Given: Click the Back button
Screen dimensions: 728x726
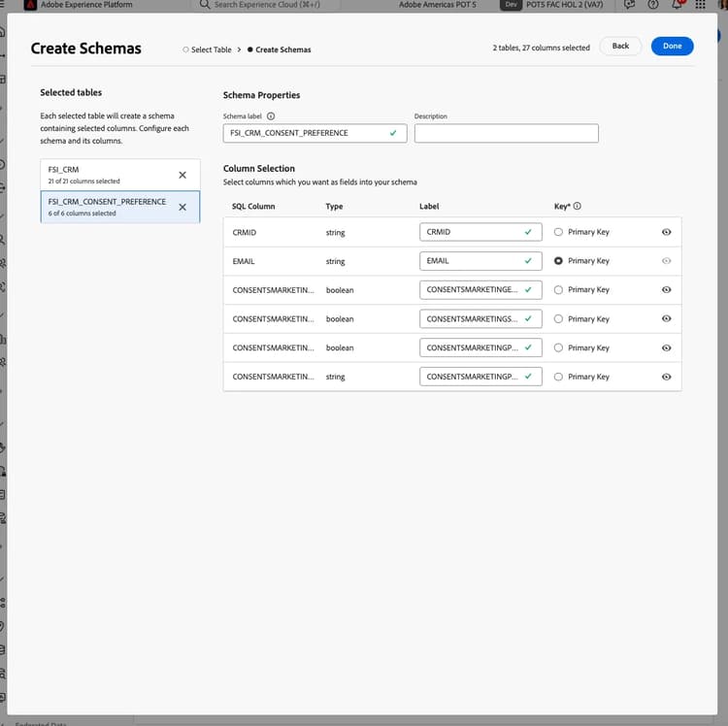Looking at the screenshot, I should 620,46.
